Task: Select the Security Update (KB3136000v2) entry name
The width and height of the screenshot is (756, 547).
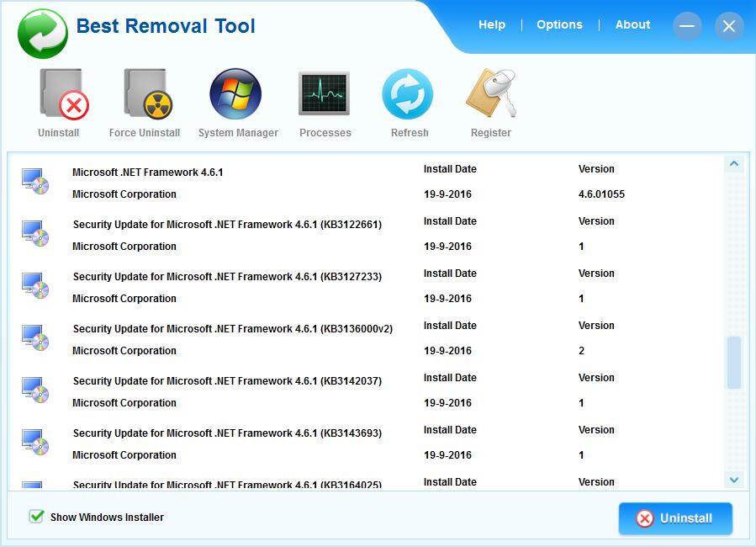Action: coord(233,328)
